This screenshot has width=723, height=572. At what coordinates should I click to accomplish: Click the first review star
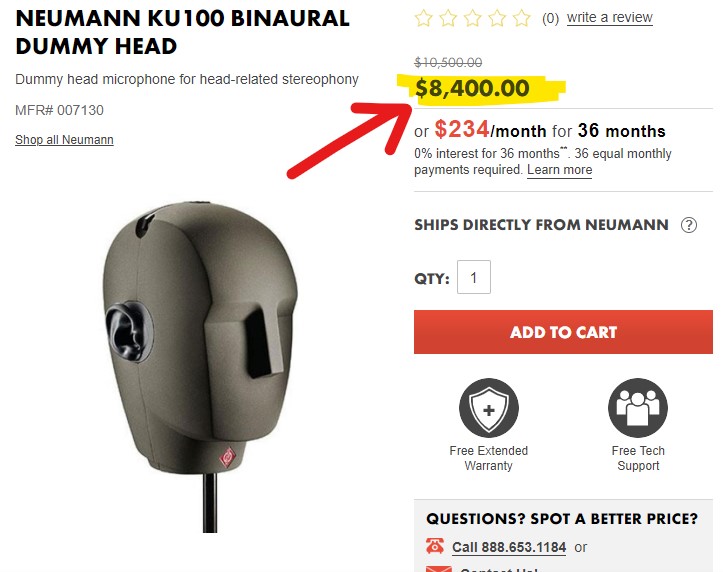tap(424, 18)
